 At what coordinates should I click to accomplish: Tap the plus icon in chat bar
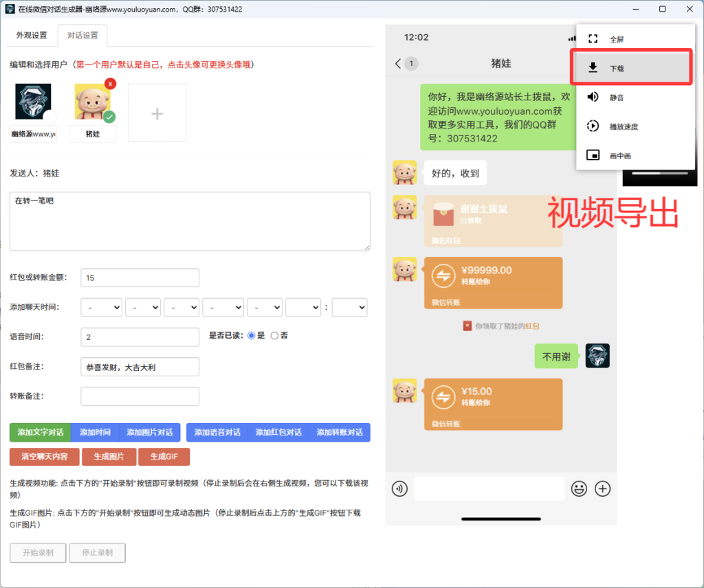click(x=602, y=488)
